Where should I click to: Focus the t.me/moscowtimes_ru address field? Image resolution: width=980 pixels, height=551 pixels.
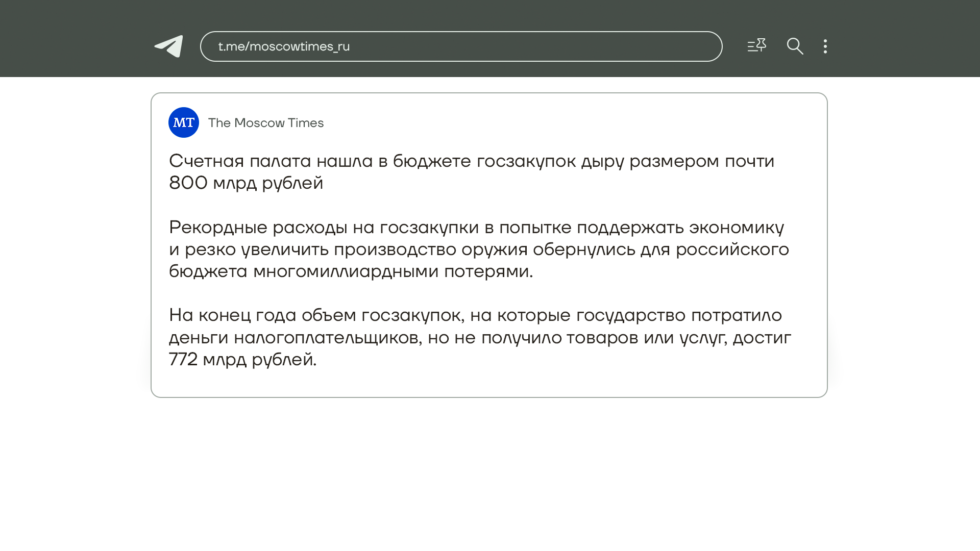coord(461,46)
